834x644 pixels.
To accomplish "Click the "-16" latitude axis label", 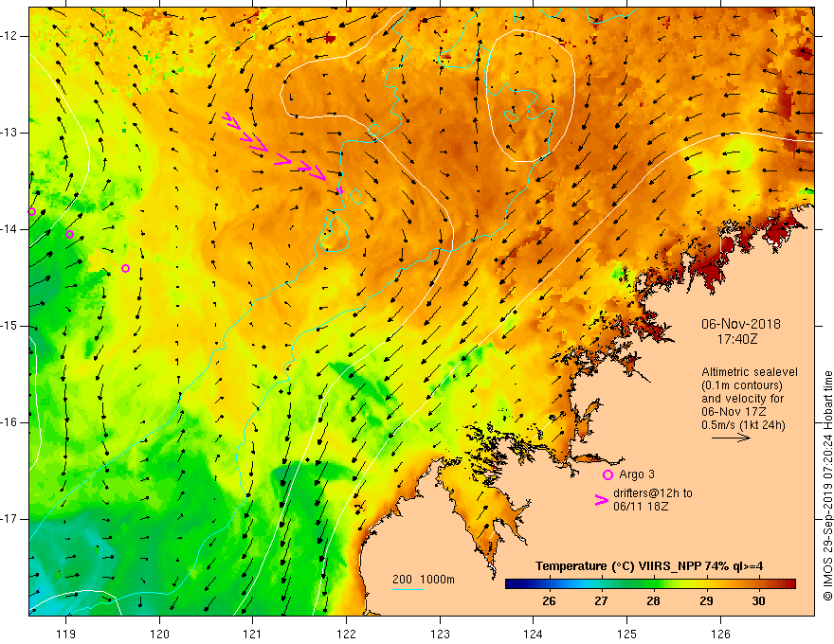I will tap(9, 423).
